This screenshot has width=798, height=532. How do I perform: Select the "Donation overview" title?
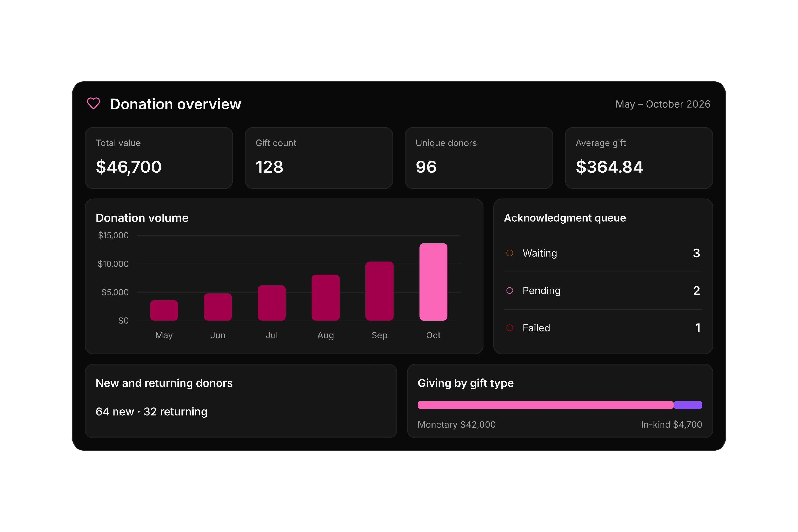176,104
